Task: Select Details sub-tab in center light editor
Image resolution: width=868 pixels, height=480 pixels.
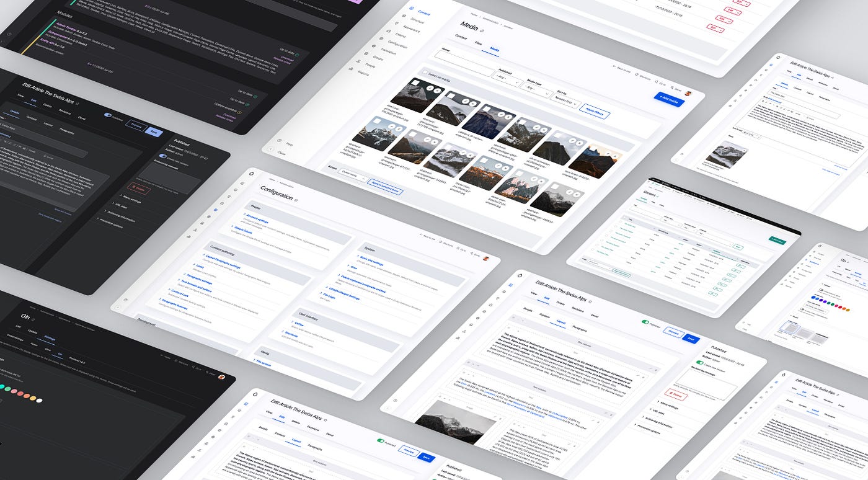Action: tap(528, 309)
